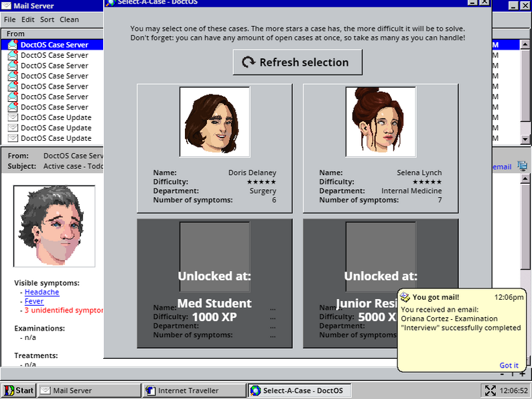Click the Mail Server title bar icon
532x399 pixels.
click(x=7, y=6)
